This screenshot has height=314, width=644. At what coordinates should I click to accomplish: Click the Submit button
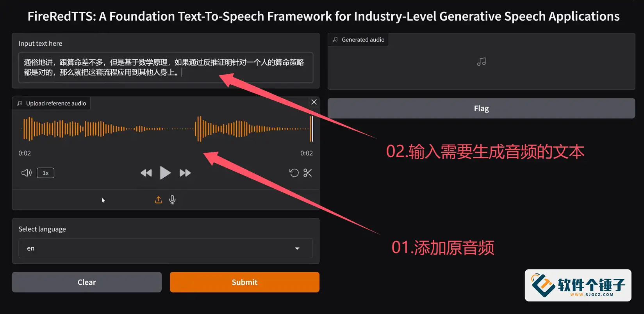tap(244, 282)
